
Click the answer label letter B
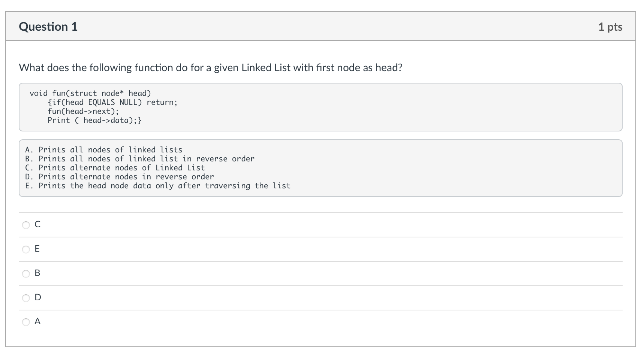click(37, 273)
